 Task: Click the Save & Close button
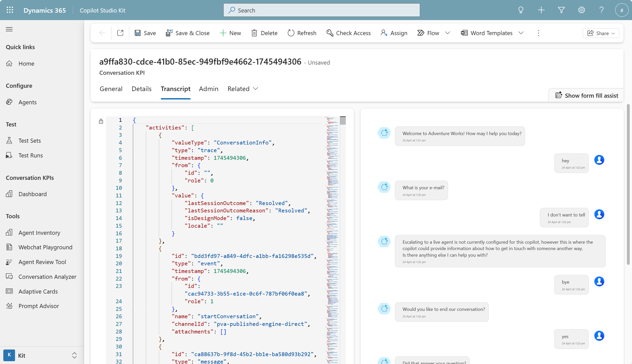click(x=188, y=33)
